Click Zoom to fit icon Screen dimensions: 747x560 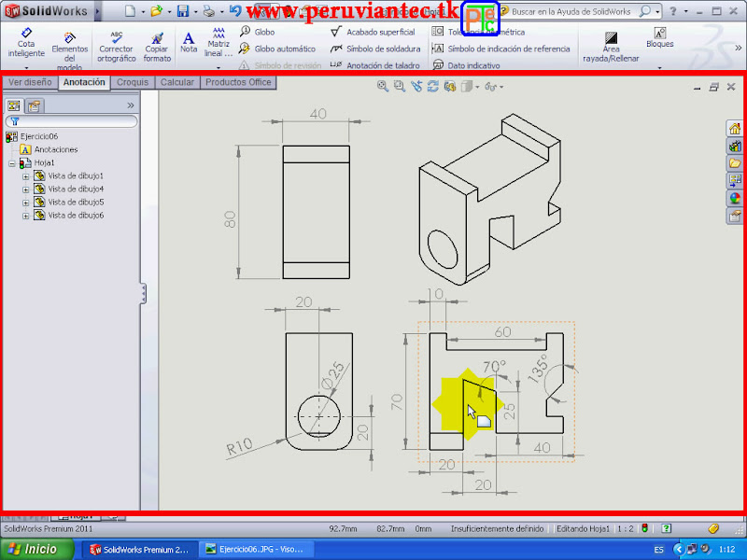click(383, 86)
